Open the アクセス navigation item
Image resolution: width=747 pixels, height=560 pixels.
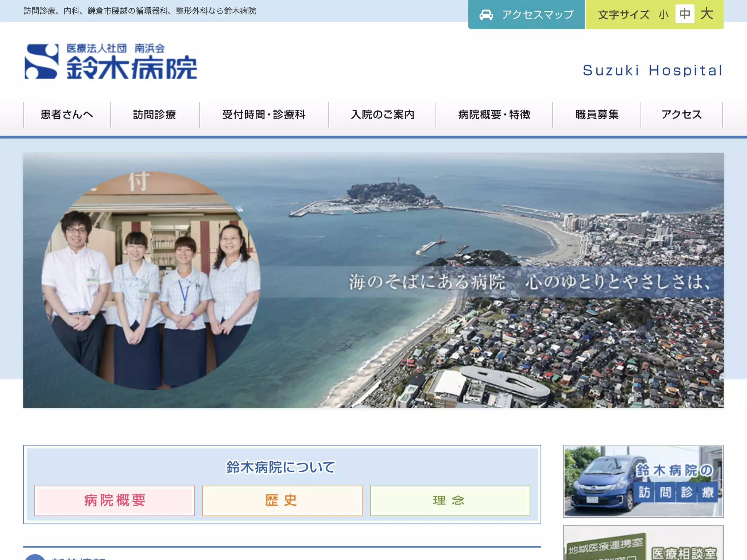coord(682,115)
